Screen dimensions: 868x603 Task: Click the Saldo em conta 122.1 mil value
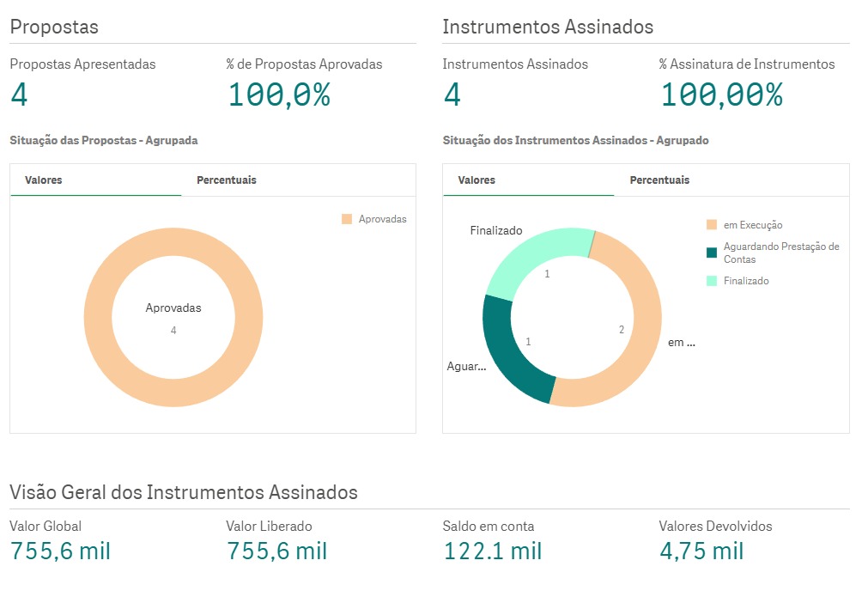(493, 551)
